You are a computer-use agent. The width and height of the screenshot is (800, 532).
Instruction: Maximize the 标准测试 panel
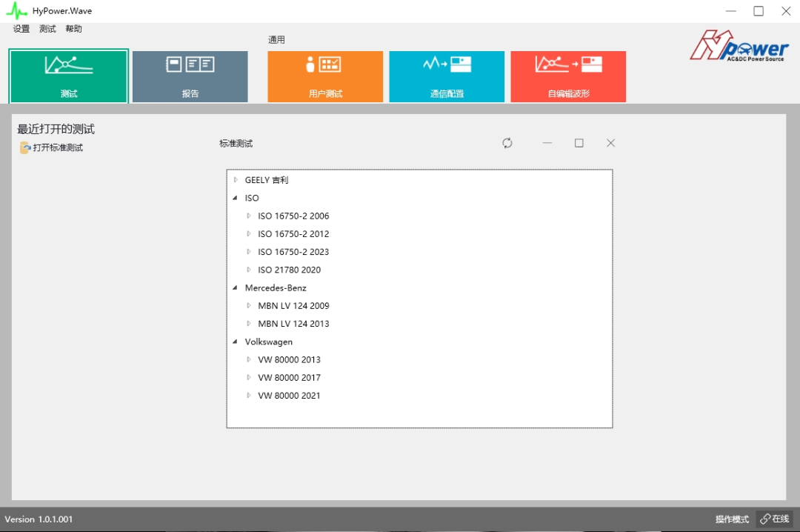579,143
